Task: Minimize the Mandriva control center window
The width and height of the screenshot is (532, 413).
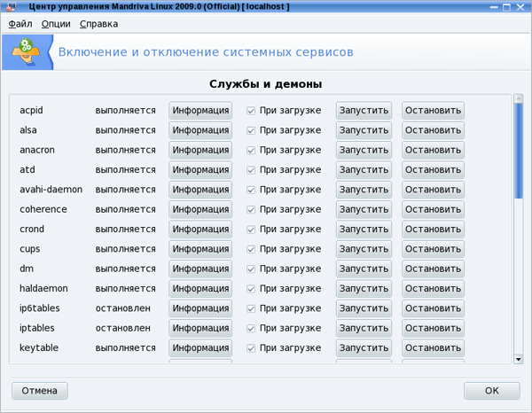Action: point(494,7)
